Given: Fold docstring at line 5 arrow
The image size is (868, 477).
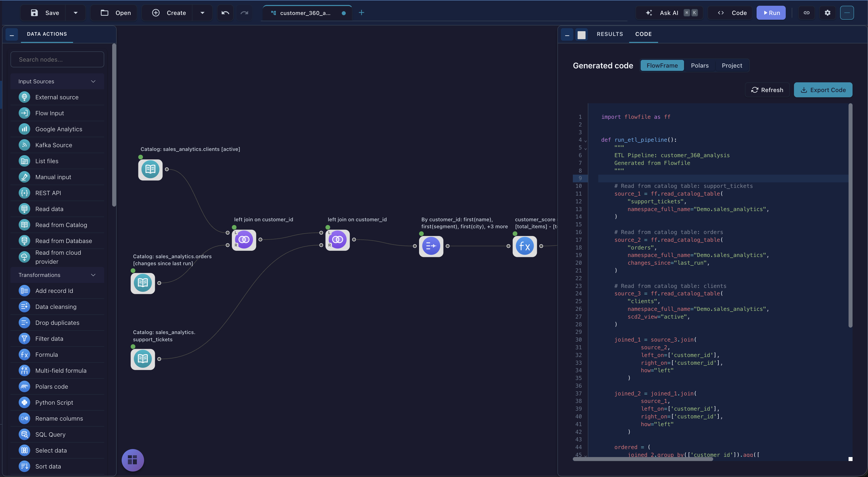Looking at the screenshot, I should (x=586, y=148).
